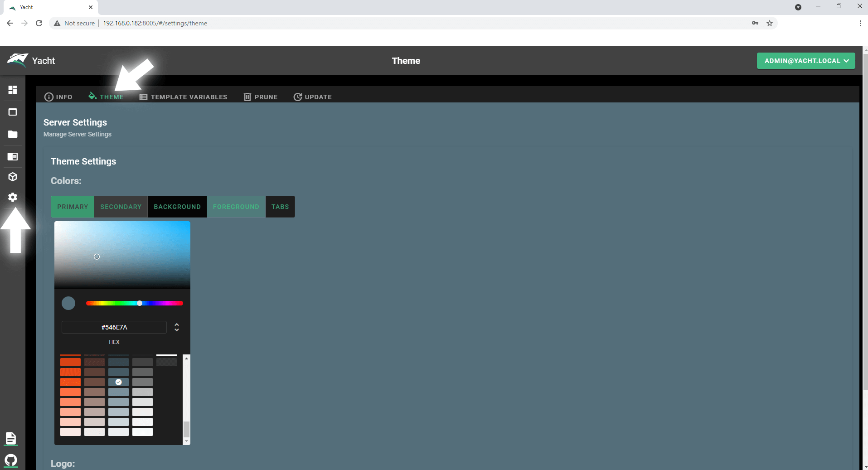
Task: Open the ADMIN@YACHT.LOCAL account dropdown
Action: (x=806, y=61)
